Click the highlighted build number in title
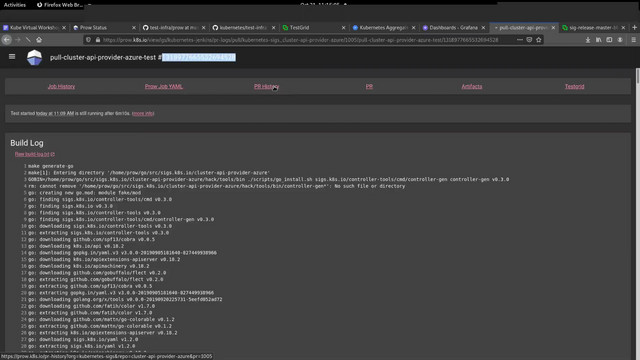The width and height of the screenshot is (640, 360). [x=199, y=58]
